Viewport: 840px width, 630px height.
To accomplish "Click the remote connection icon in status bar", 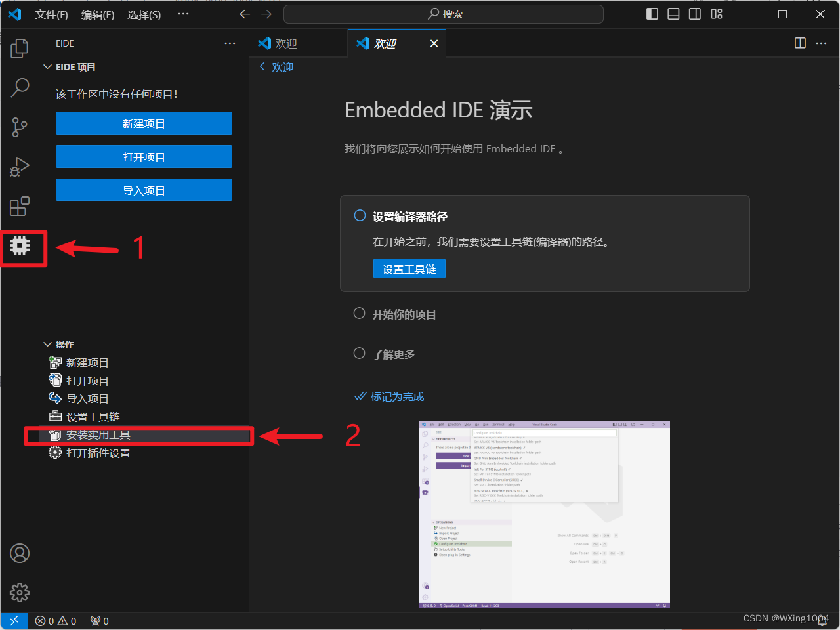I will [x=14, y=620].
